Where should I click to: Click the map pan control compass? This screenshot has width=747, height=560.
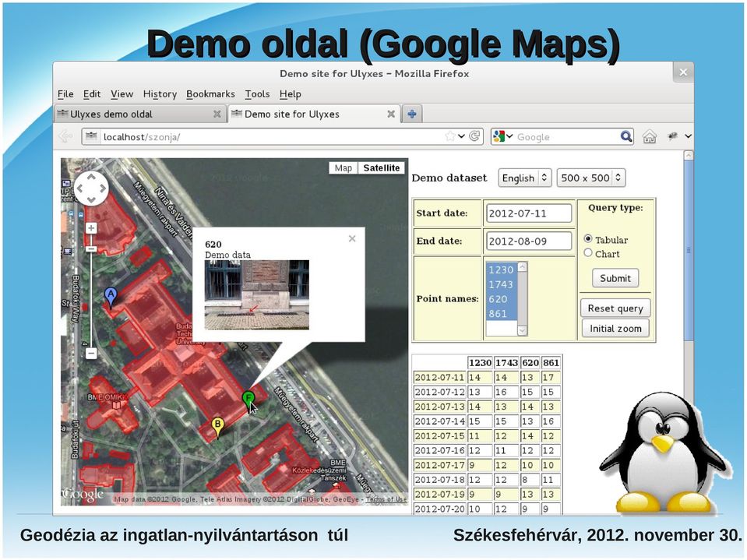[x=91, y=188]
